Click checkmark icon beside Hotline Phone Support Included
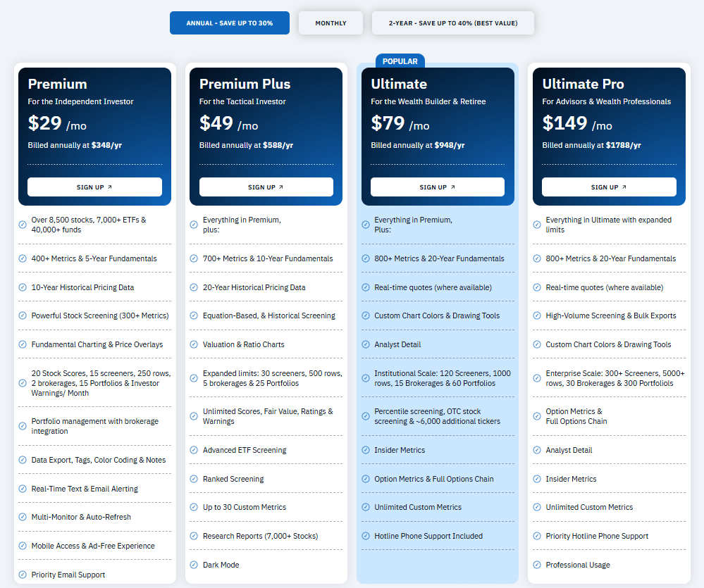Screen dimensions: 704x588 pos(366,535)
